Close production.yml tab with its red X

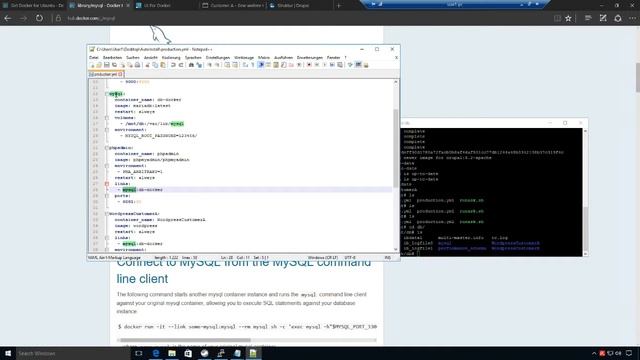click(121, 74)
